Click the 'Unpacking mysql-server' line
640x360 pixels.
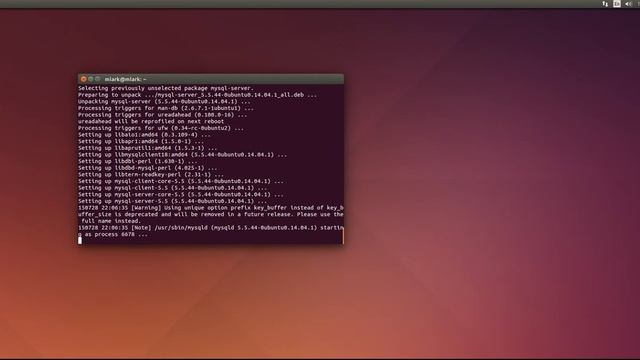(164, 102)
